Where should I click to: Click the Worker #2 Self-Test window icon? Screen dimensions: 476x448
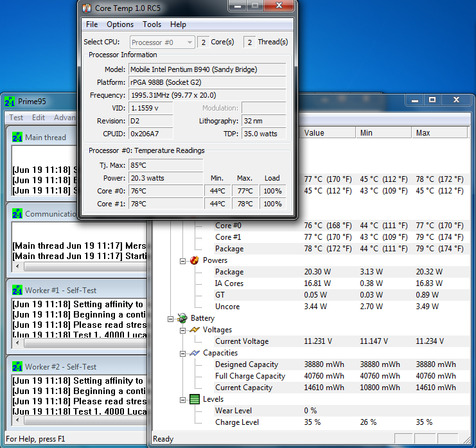[17, 367]
